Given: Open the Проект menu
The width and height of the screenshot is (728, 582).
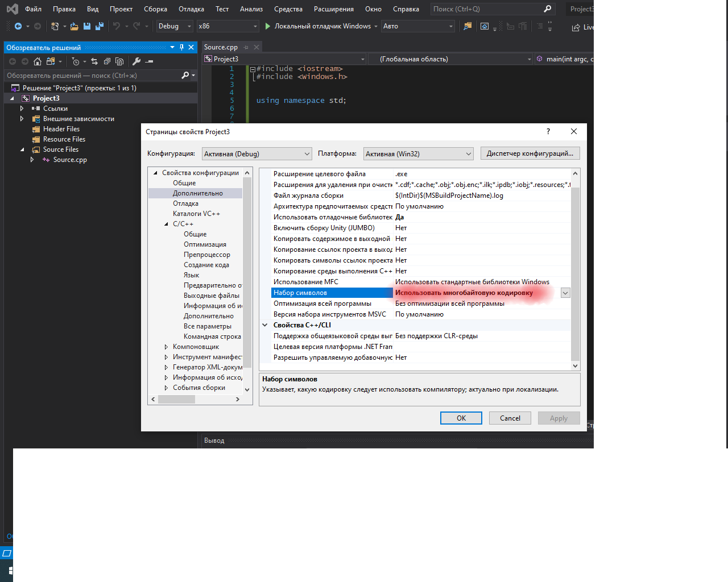Looking at the screenshot, I should click(x=121, y=9).
